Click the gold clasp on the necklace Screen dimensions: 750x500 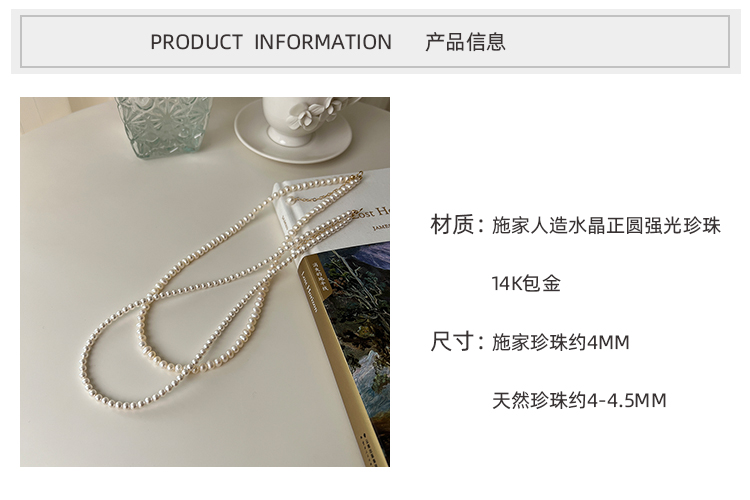pyautogui.click(x=358, y=177)
